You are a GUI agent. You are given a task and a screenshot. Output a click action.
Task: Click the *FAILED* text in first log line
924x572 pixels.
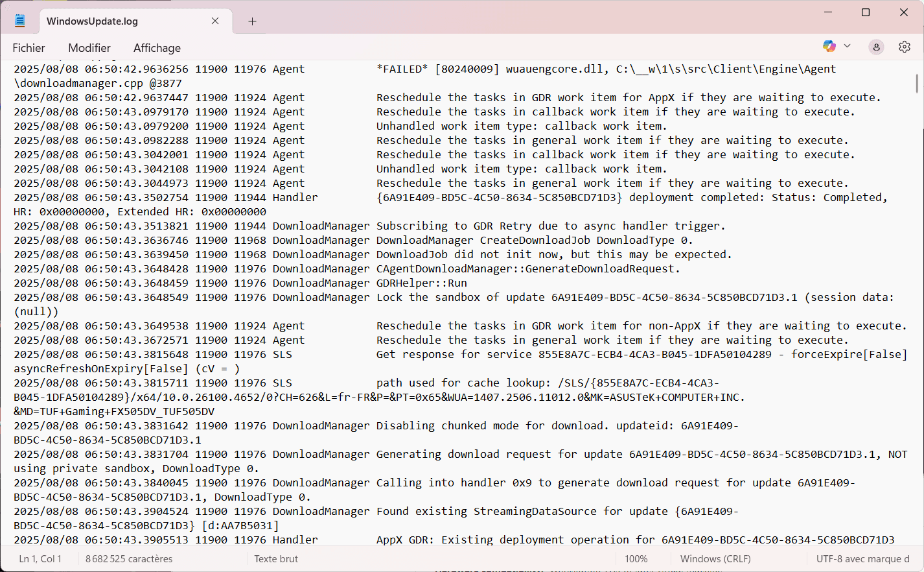tap(402, 69)
